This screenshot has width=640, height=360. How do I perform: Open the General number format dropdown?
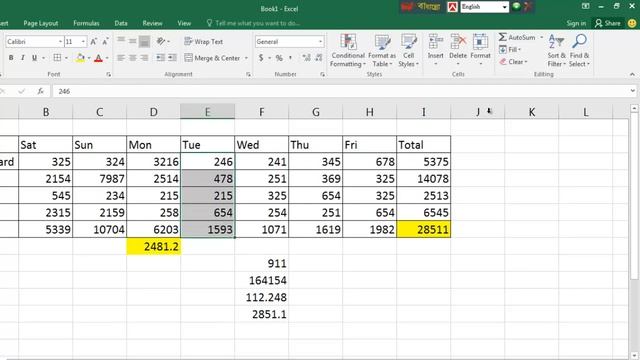tap(320, 42)
